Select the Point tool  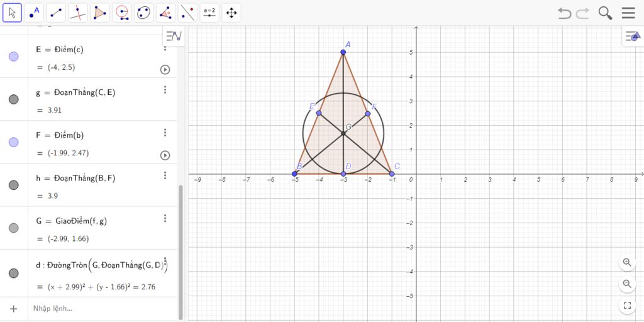(34, 13)
